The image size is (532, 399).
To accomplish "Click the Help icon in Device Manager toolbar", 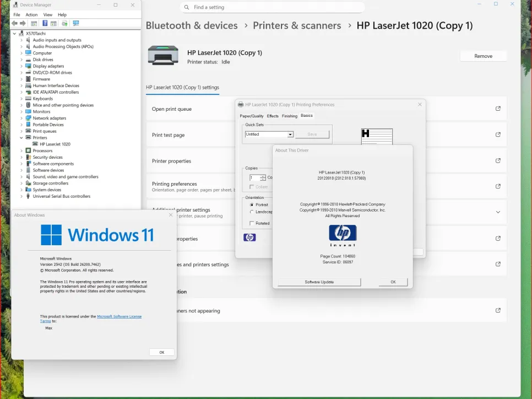I will [45, 23].
